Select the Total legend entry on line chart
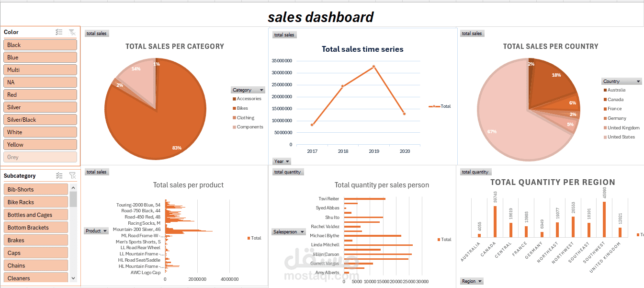Image resolution: width=644 pixels, height=288 pixels. tap(440, 106)
